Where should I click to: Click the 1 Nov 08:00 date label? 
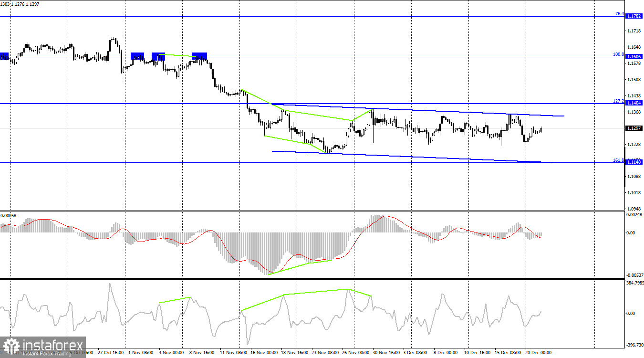(x=141, y=353)
